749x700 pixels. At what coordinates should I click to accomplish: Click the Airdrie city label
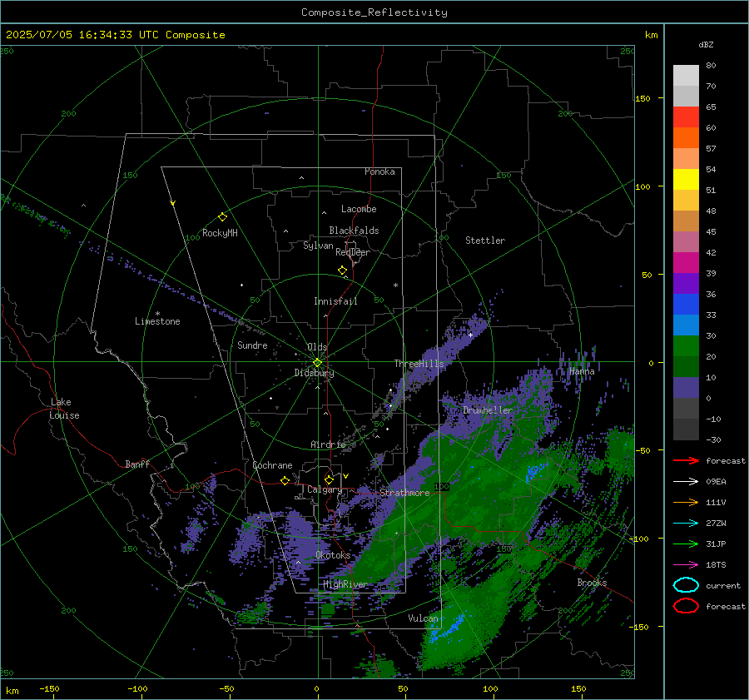tap(328, 444)
